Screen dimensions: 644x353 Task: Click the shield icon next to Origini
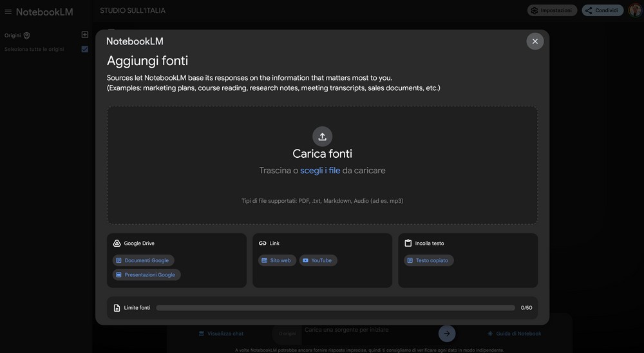click(26, 35)
